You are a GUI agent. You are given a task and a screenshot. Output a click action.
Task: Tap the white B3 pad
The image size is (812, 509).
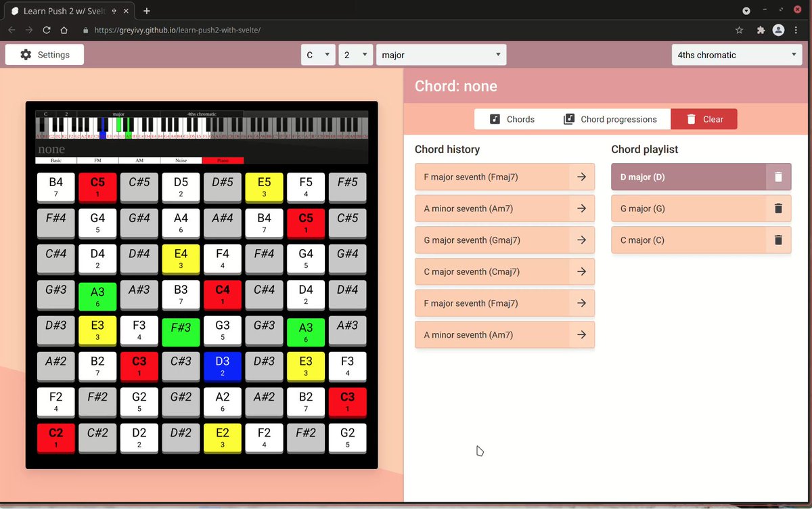pyautogui.click(x=181, y=294)
